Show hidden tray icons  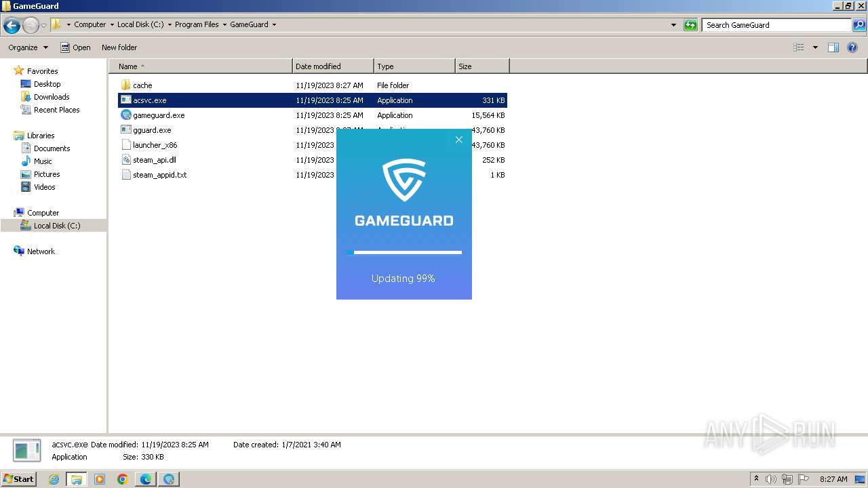click(x=756, y=479)
